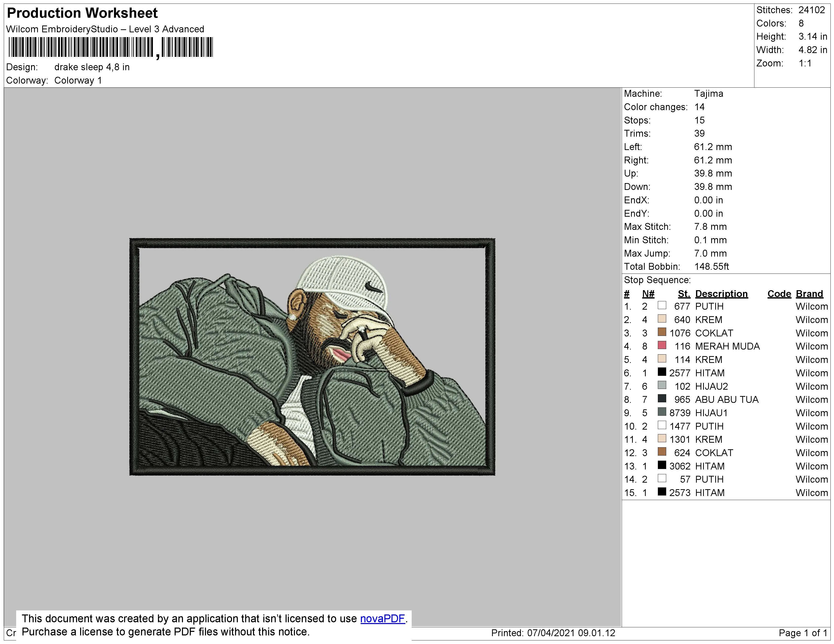Image resolution: width=834 pixels, height=644 pixels.
Task: Select the black swatch in row 6 HITAM
Action: click(x=662, y=371)
